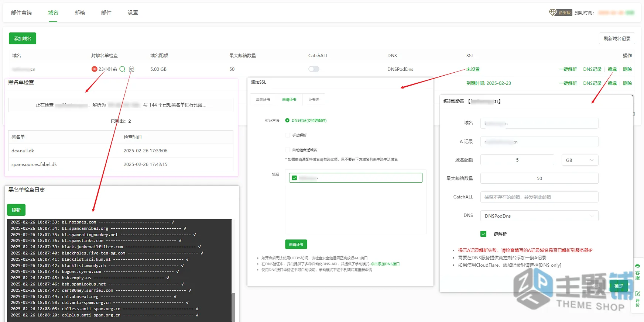Click the 域名配额 value field
The height and width of the screenshot is (322, 644).
click(517, 160)
